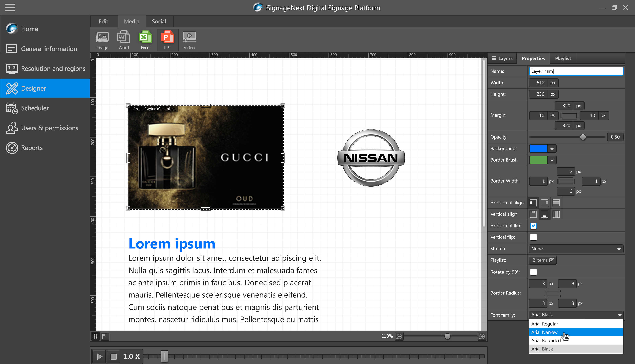The height and width of the screenshot is (364, 635).
Task: Insert a PPT presentation
Action: (x=168, y=40)
